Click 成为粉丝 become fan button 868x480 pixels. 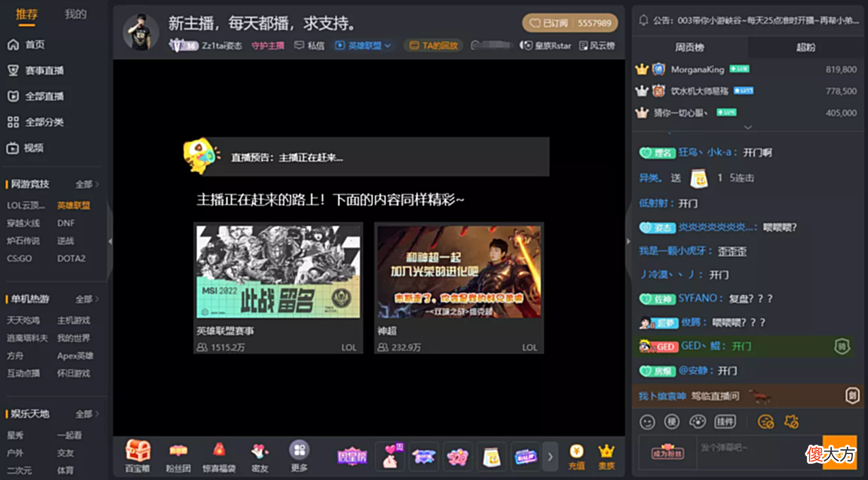pos(667,451)
